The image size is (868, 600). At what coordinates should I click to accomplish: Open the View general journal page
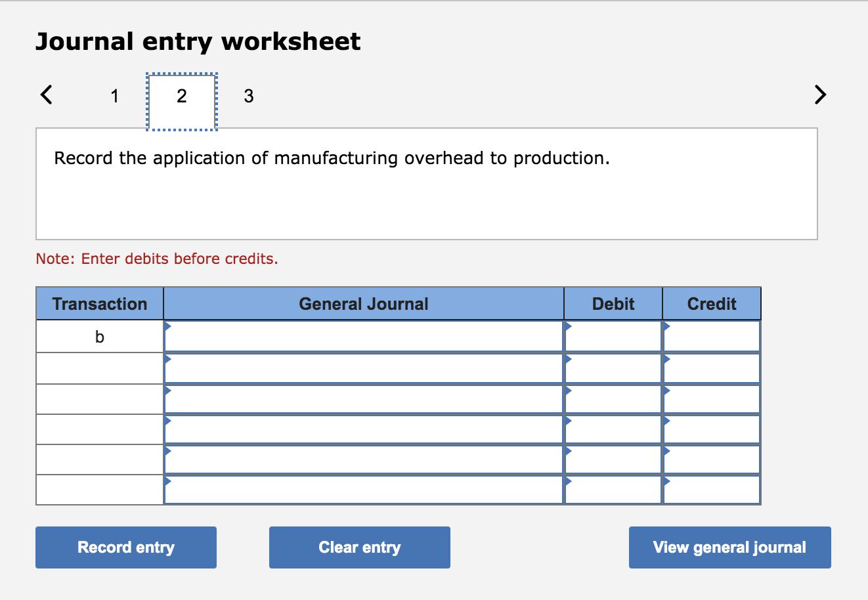tap(729, 547)
